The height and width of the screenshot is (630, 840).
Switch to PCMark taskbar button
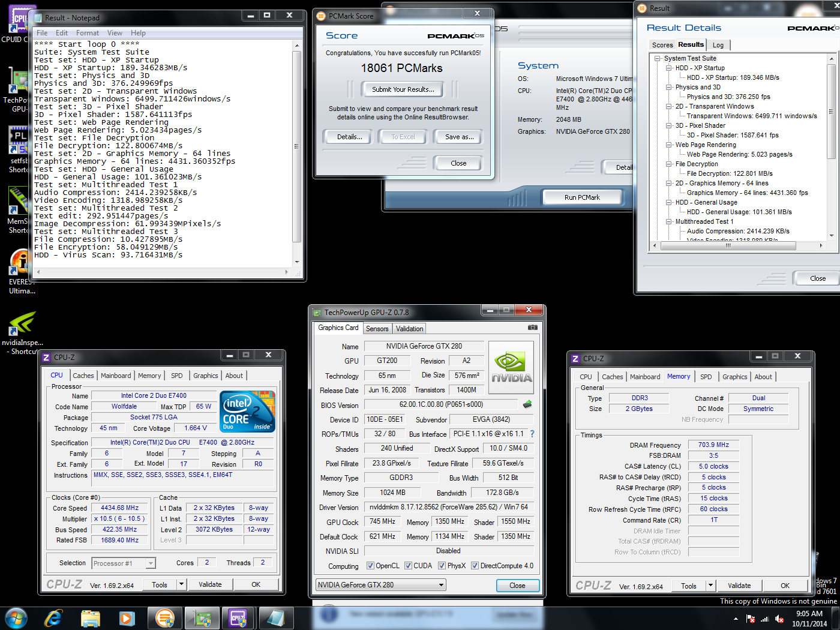[164, 618]
